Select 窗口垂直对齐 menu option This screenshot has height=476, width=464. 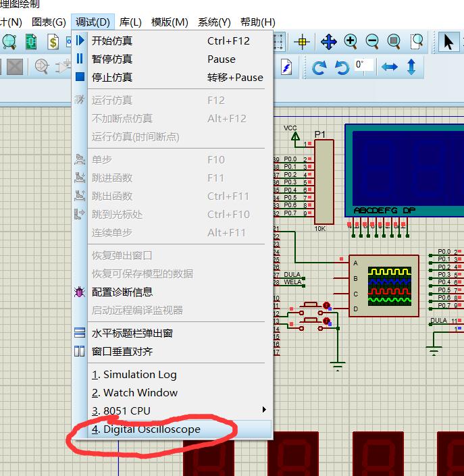(x=122, y=352)
